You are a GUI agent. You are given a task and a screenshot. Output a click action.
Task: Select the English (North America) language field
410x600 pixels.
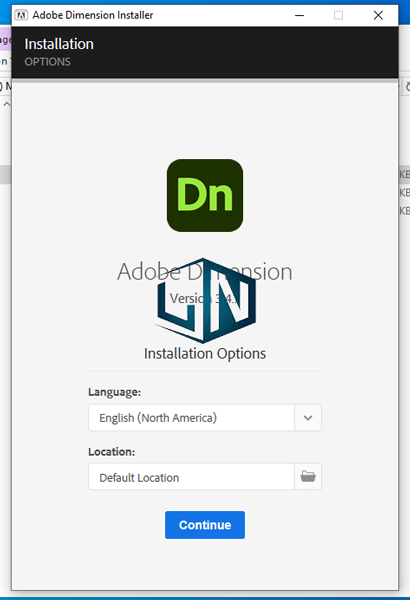click(x=191, y=417)
